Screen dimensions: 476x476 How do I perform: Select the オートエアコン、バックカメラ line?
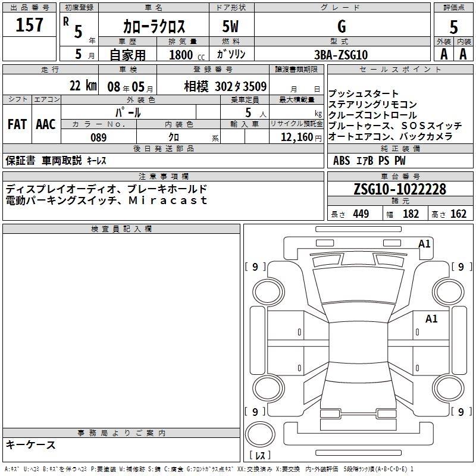click(390, 136)
